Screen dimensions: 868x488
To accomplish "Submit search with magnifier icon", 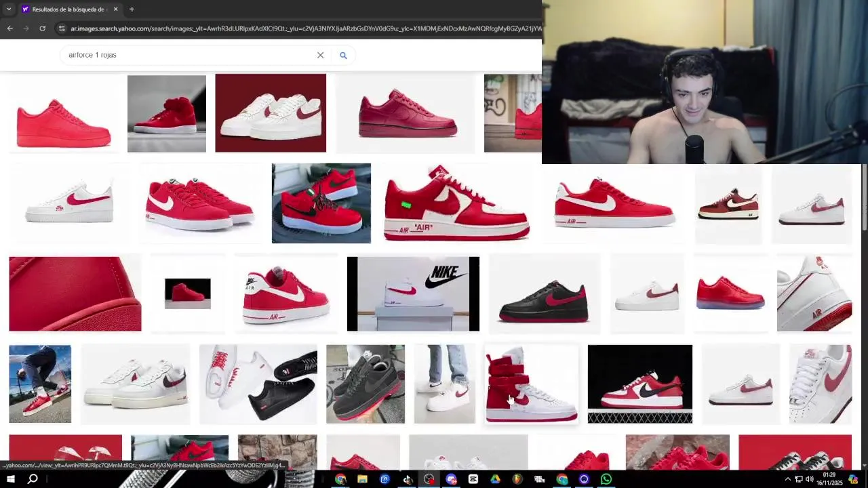I will (x=343, y=56).
